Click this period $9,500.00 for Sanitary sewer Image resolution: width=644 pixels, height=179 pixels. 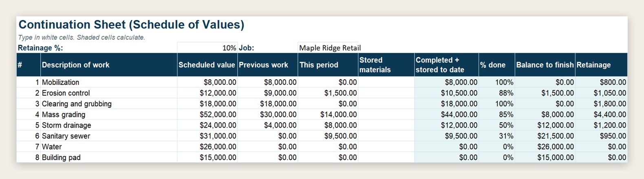pos(328,136)
